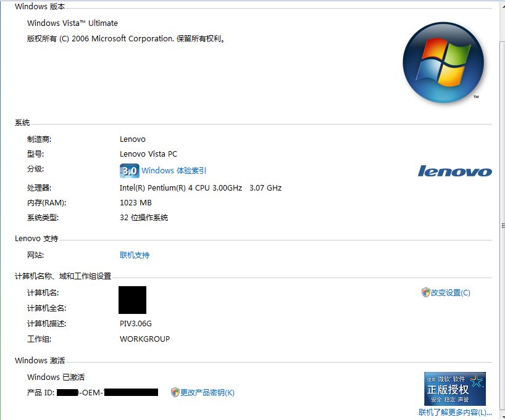Click the Windows Vista orb logo
The image size is (505, 420).
443,62
